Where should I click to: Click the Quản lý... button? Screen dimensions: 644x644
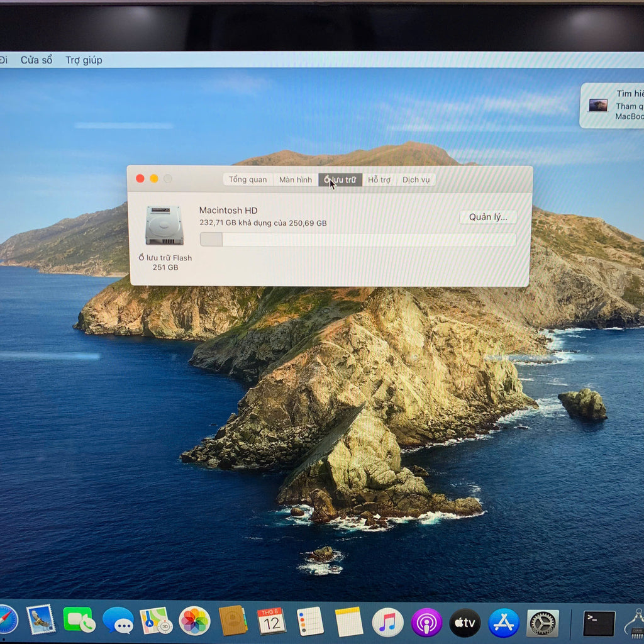pos(488,217)
